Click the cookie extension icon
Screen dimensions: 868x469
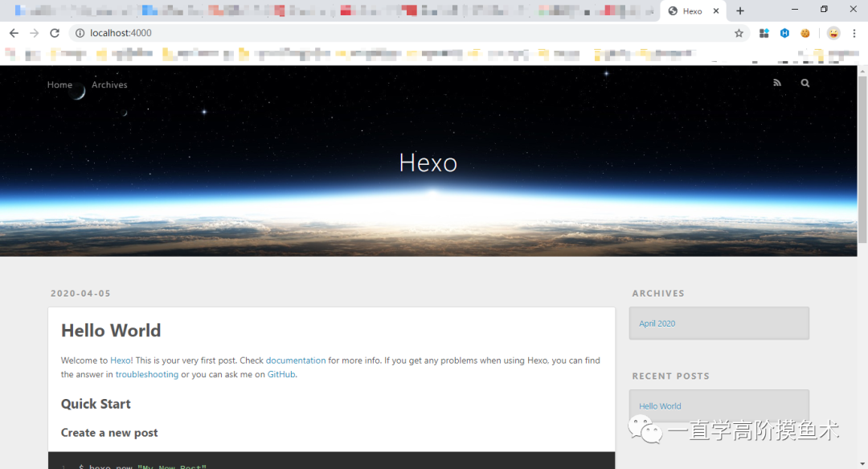click(805, 33)
